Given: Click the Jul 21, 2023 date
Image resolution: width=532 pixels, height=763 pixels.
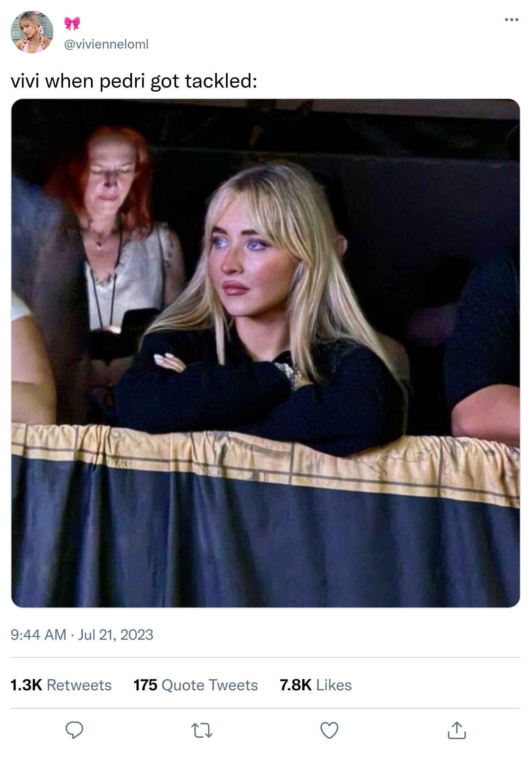Looking at the screenshot, I should coord(116,635).
